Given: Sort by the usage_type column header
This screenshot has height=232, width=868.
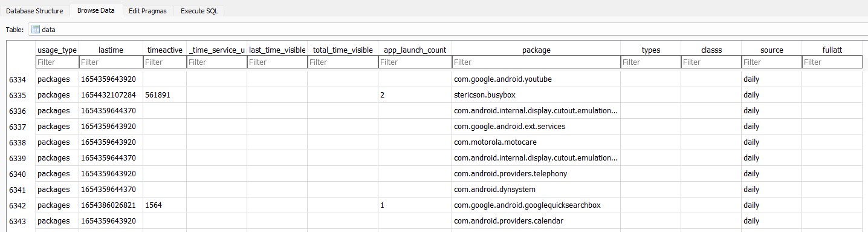Looking at the screenshot, I should click(57, 50).
